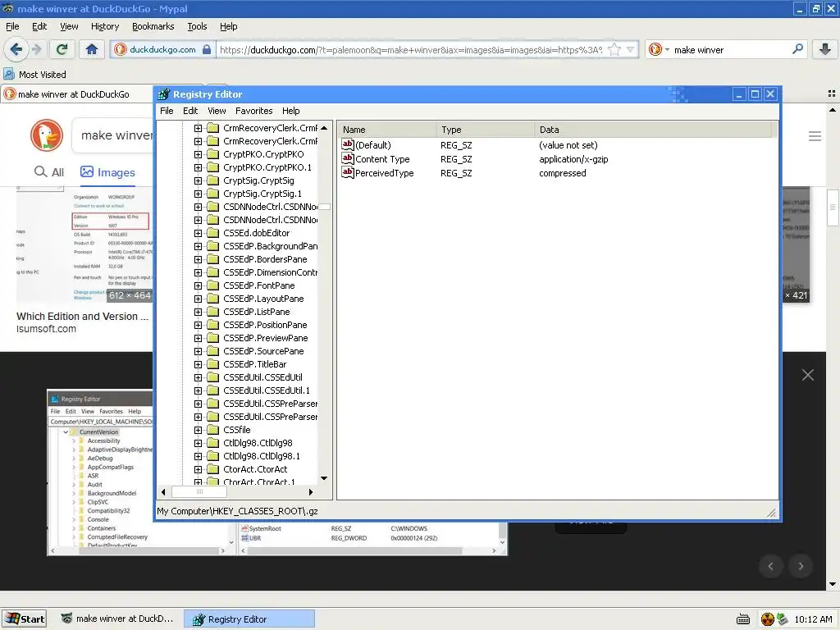Click the registry tree scroll-up arrow
Image resolution: width=840 pixels, height=630 pixels.
pos(324,128)
